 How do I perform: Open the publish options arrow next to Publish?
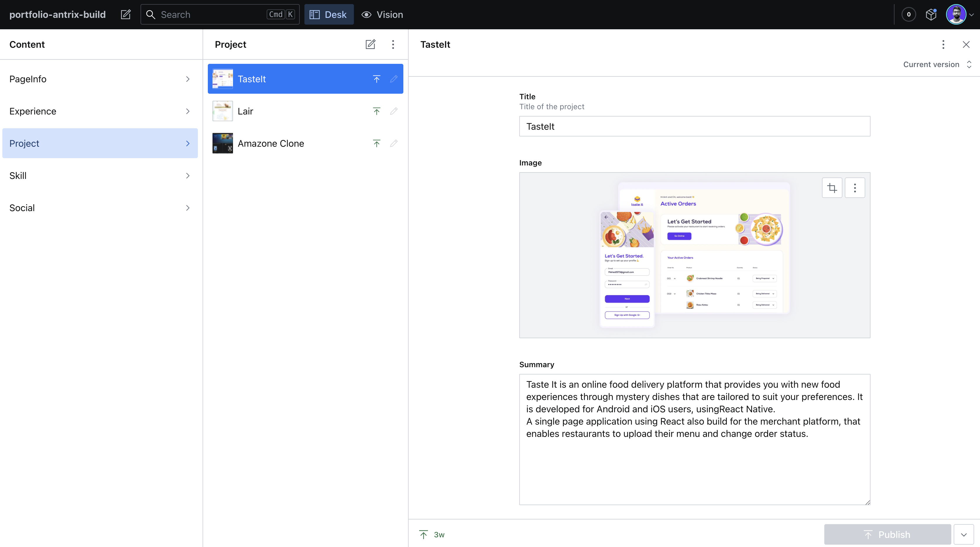tap(964, 534)
